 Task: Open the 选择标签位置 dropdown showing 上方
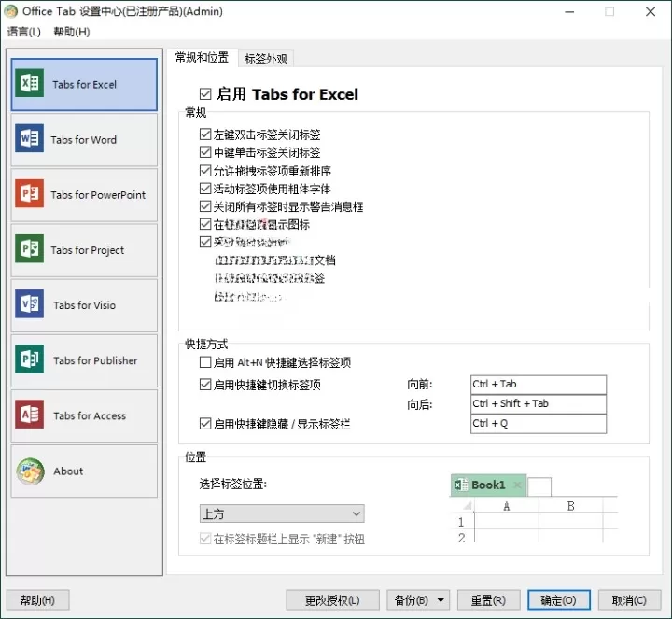click(x=282, y=513)
